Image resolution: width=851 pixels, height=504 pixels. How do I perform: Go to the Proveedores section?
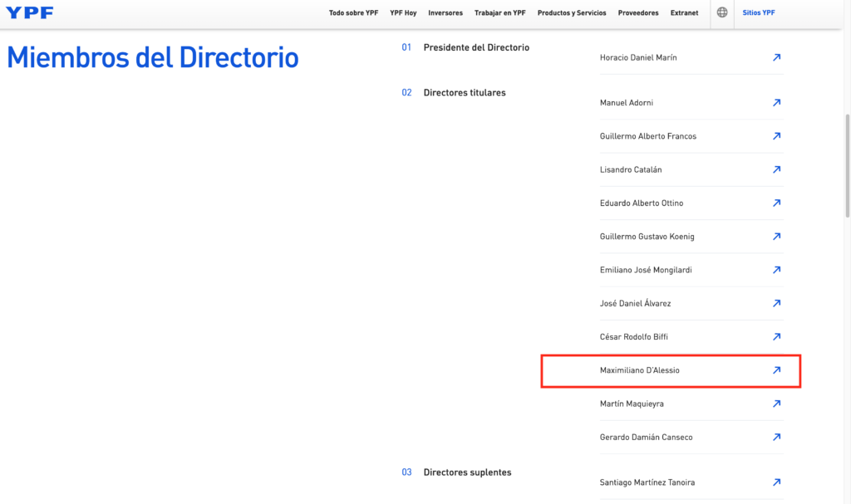pos(638,13)
